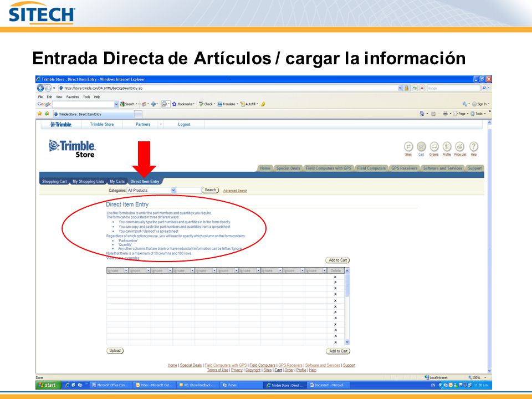Open the GPS Receivers tab
The width and height of the screenshot is (532, 399).
pos(404,168)
